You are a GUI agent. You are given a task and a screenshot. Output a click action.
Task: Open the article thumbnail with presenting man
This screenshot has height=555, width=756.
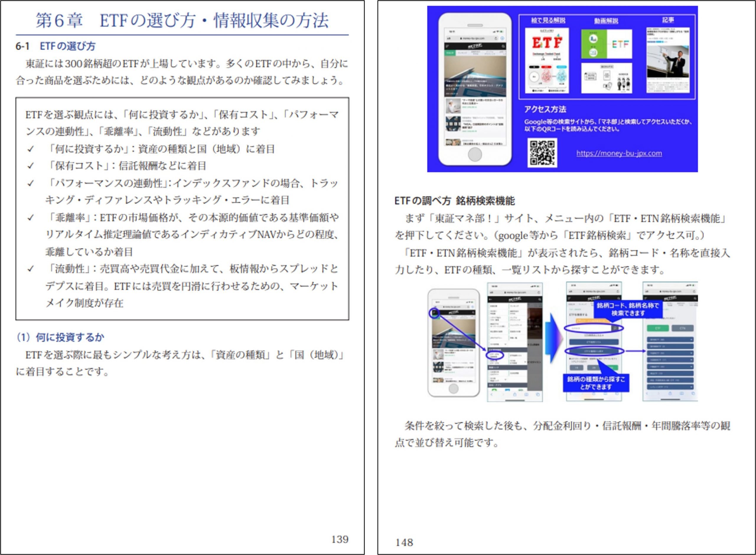(x=668, y=60)
